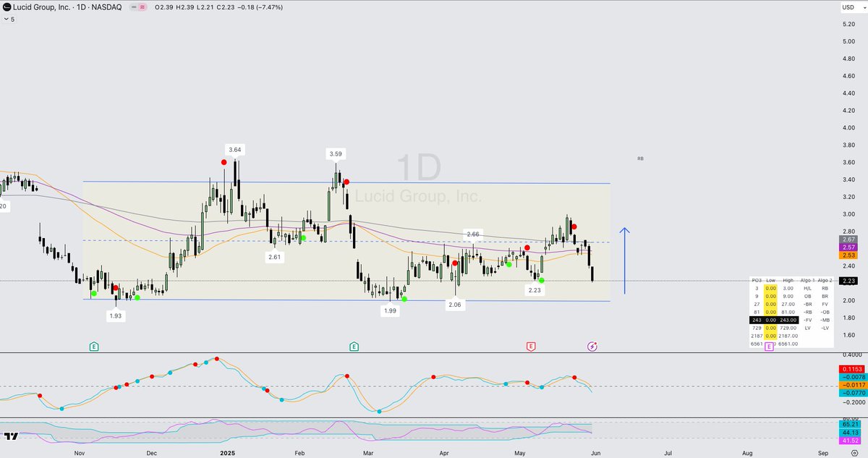Click the RB text label right of the chart

click(x=641, y=158)
